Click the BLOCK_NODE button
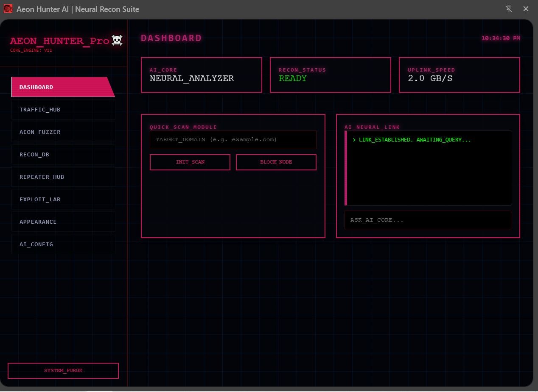 tap(276, 162)
